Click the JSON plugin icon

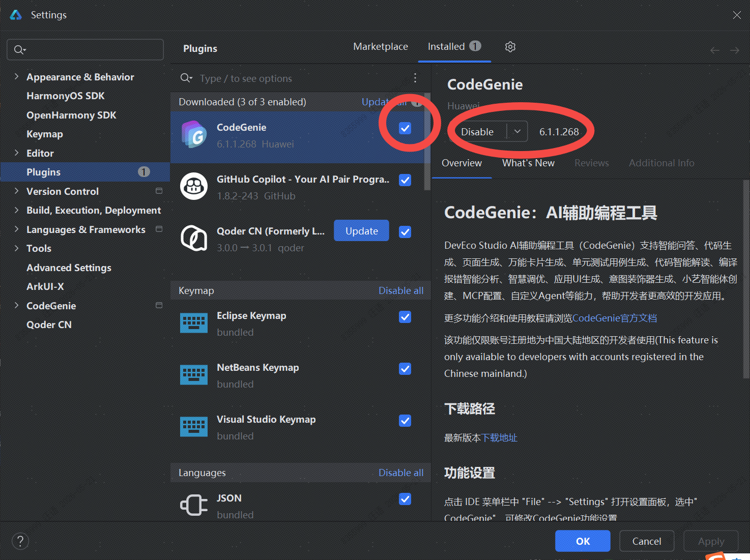pos(194,505)
